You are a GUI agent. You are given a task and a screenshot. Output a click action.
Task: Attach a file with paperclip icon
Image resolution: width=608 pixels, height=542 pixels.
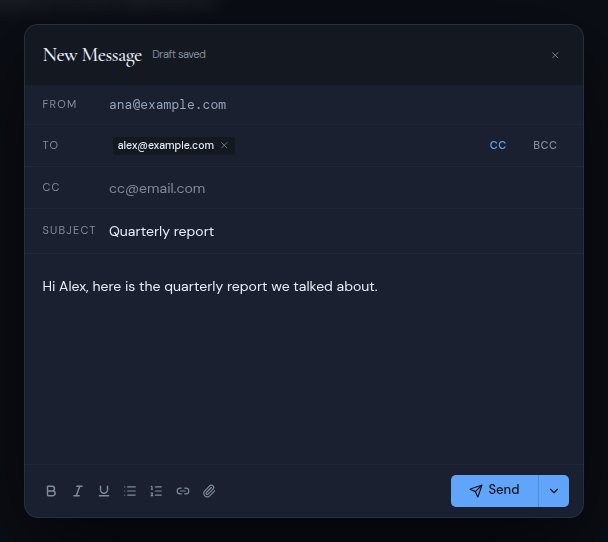pos(209,491)
